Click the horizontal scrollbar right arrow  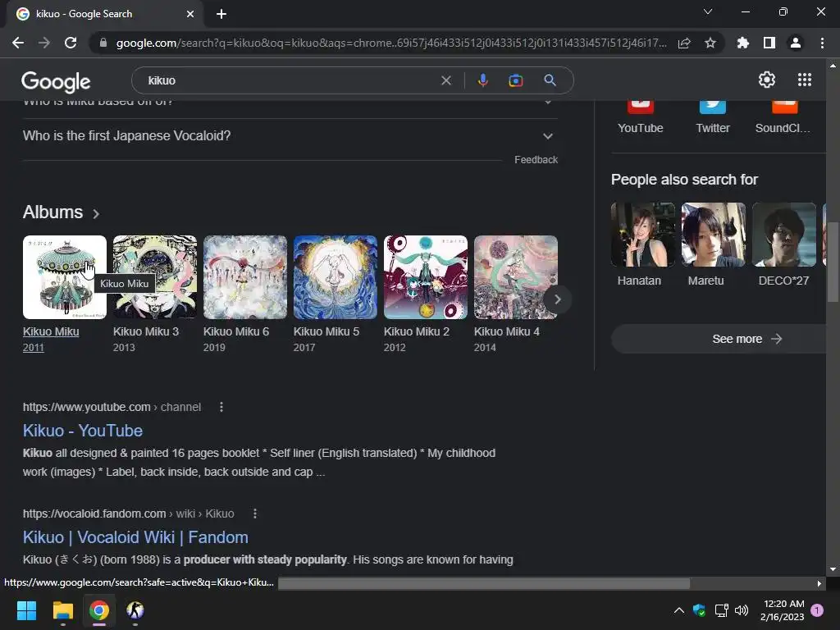(819, 583)
